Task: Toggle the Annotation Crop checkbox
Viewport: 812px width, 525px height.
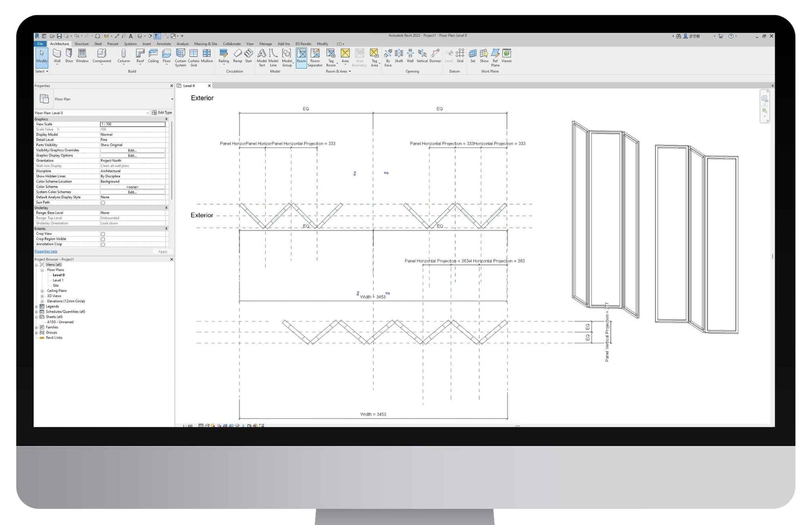Action: click(x=103, y=245)
